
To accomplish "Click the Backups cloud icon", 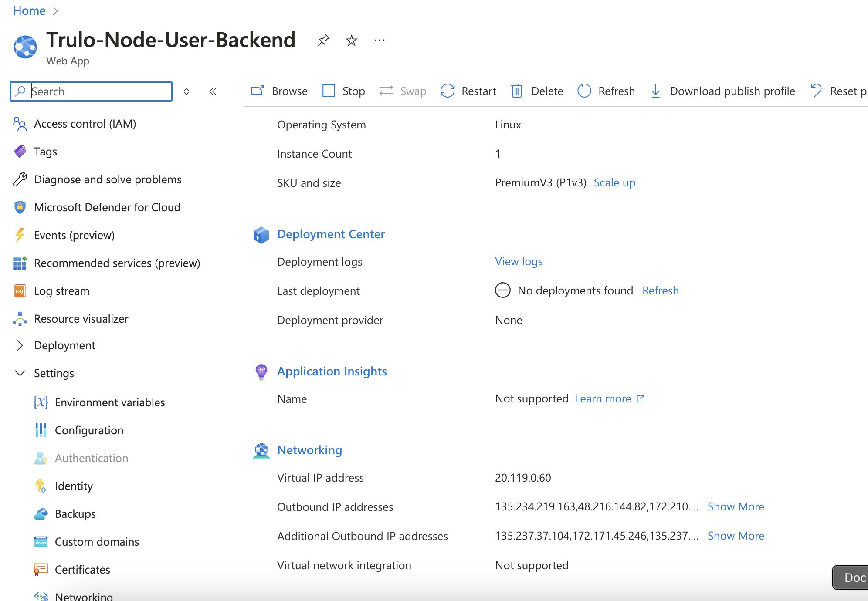I will click(41, 514).
